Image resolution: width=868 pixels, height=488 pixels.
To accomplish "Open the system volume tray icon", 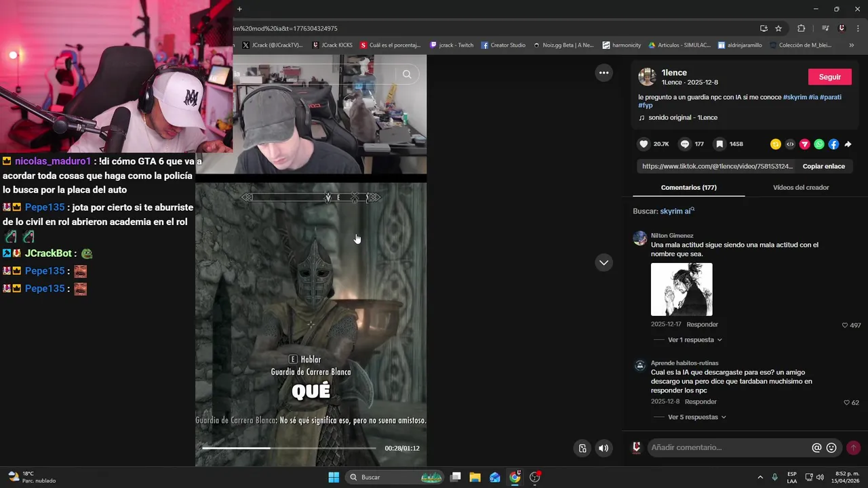I will pyautogui.click(x=820, y=477).
